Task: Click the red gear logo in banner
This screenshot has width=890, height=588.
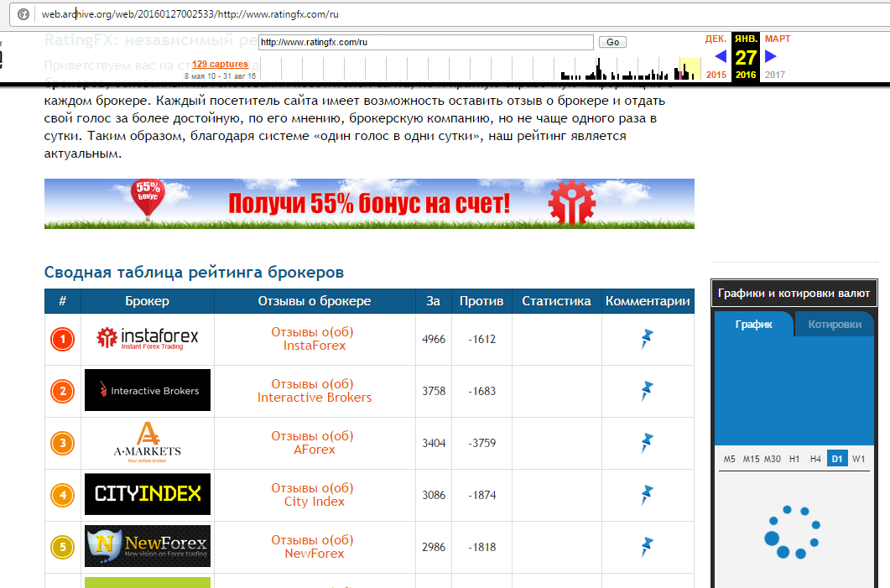Action: pos(571,202)
